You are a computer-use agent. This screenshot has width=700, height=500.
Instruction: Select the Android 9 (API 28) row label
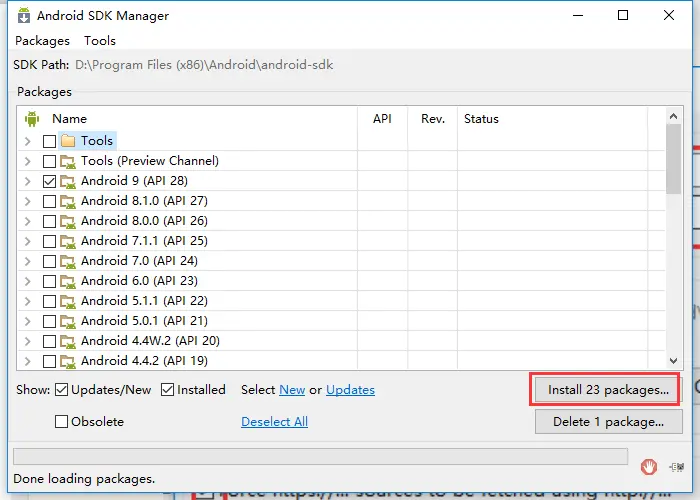(x=134, y=181)
